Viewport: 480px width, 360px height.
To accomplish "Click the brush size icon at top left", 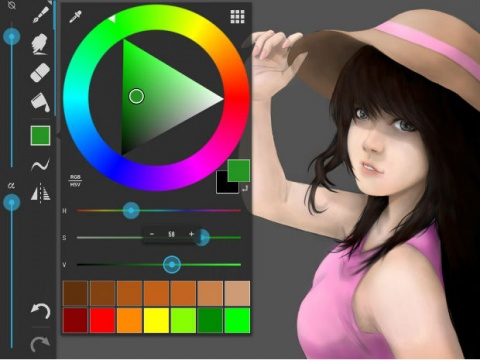I will [12, 5].
